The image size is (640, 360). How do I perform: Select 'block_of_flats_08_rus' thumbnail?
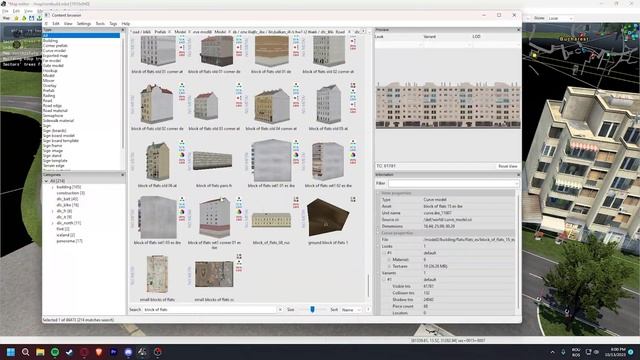(271, 220)
